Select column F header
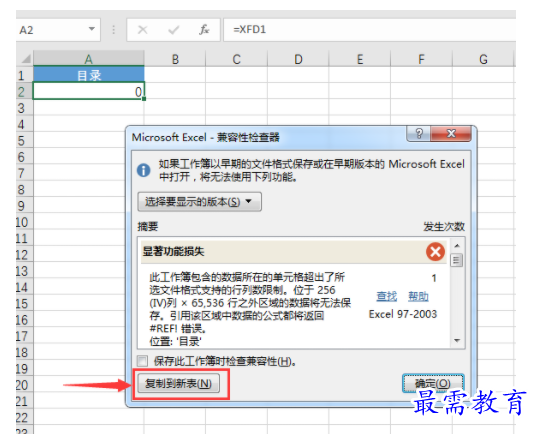 point(421,59)
